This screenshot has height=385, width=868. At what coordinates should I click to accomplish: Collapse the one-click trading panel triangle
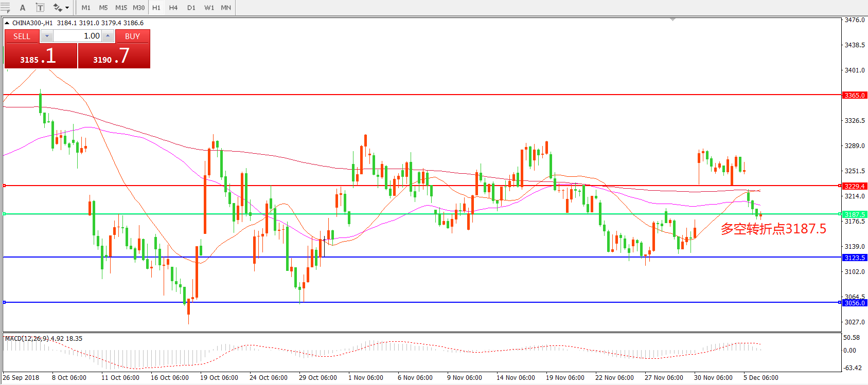7,23
